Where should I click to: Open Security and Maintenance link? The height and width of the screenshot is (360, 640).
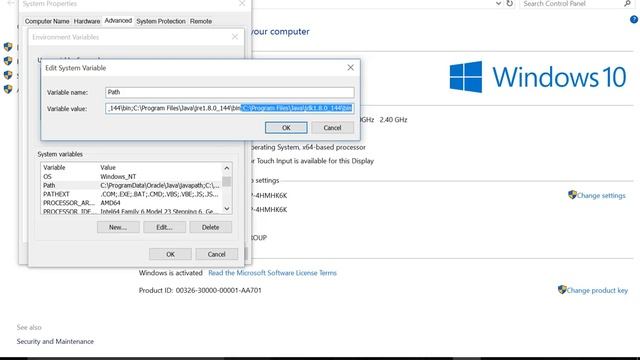tap(55, 341)
